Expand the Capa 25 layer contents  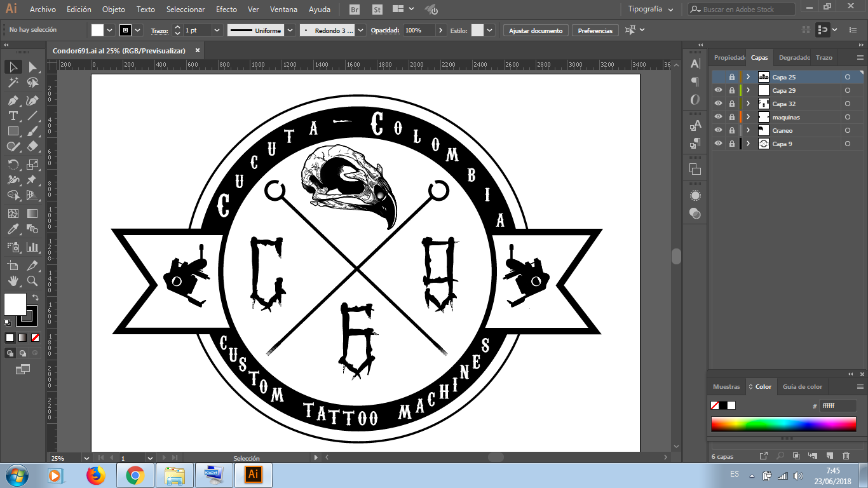click(x=749, y=77)
